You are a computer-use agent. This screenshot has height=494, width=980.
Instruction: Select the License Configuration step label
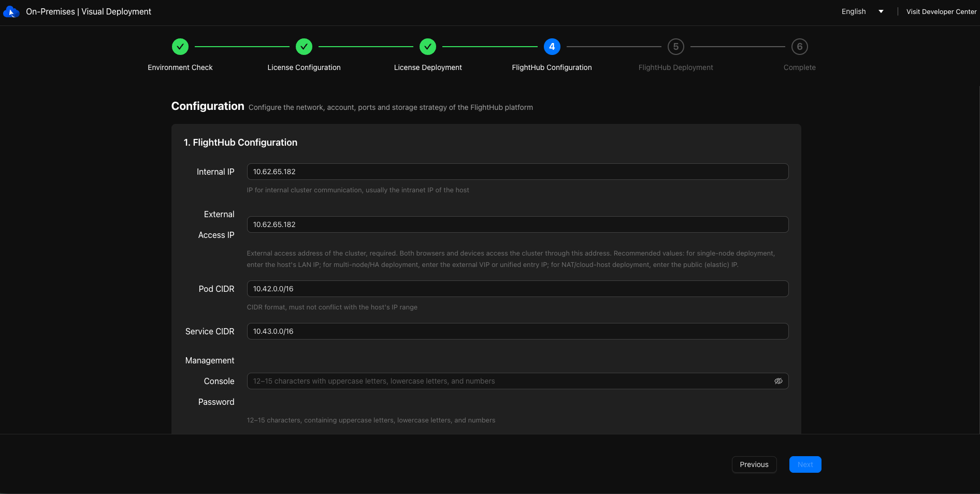[x=304, y=67]
